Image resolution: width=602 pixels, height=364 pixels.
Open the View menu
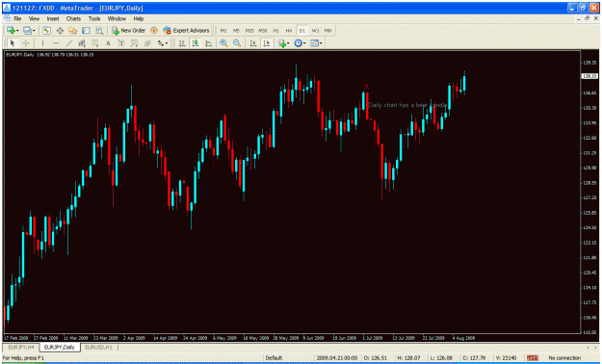pyautogui.click(x=34, y=18)
